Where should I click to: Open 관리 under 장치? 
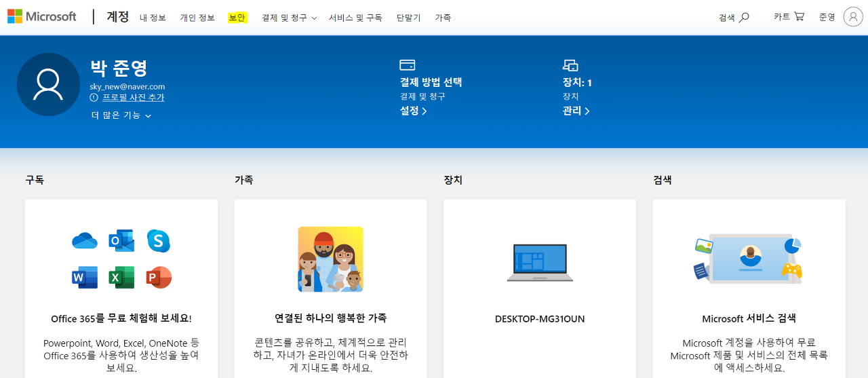(576, 111)
